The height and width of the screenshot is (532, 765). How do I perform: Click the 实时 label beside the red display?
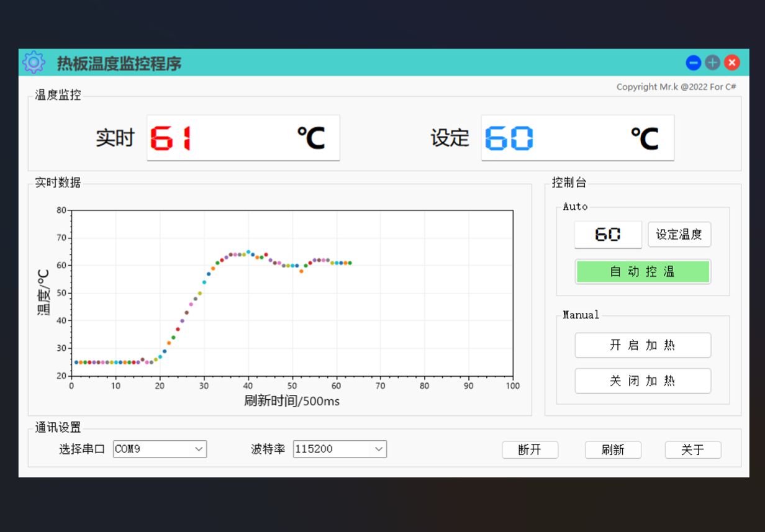click(x=115, y=138)
